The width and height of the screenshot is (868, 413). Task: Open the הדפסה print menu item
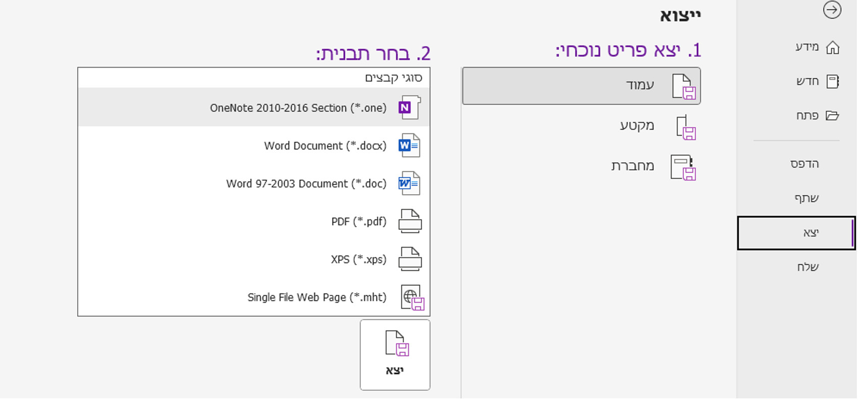804,164
